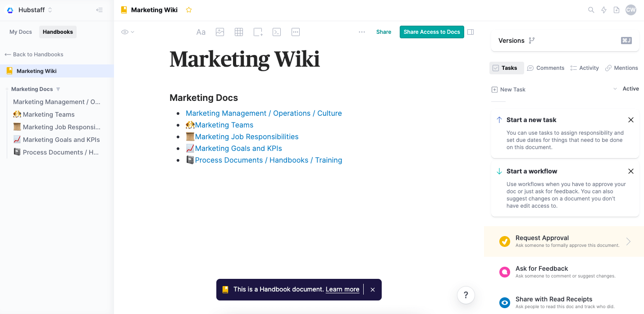
Task: Insert a code block from toolbar
Action: pos(277,32)
